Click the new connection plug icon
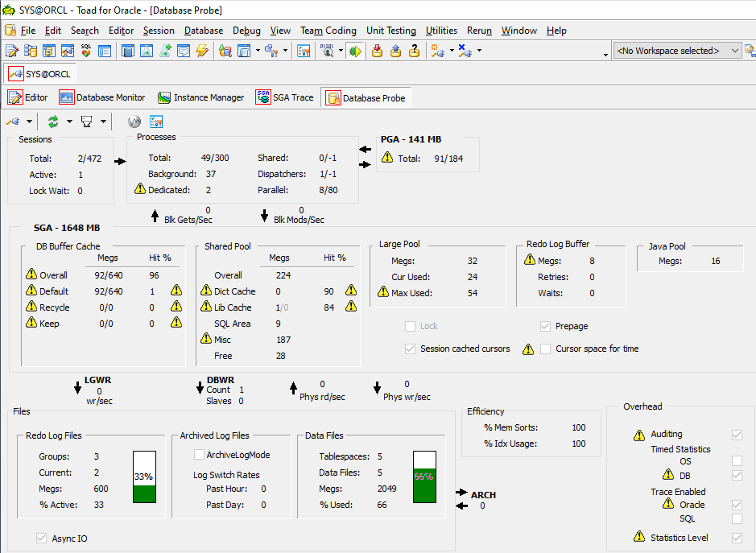The image size is (756, 553). pos(437,50)
